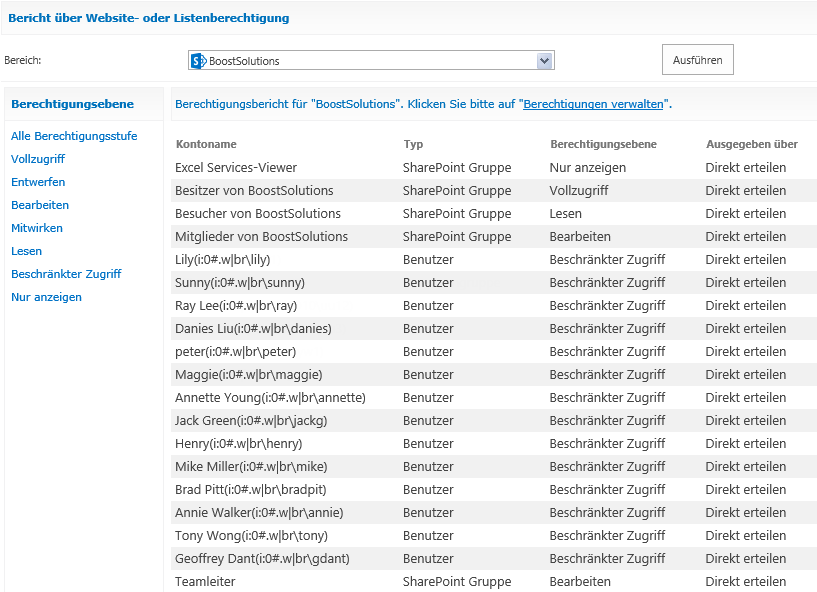Filter by Bearbeiten in sidebar

coord(40,205)
